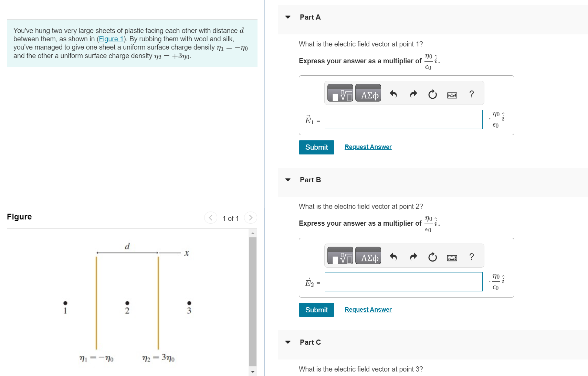Collapse the Part C section
588x376 pixels.
point(288,342)
